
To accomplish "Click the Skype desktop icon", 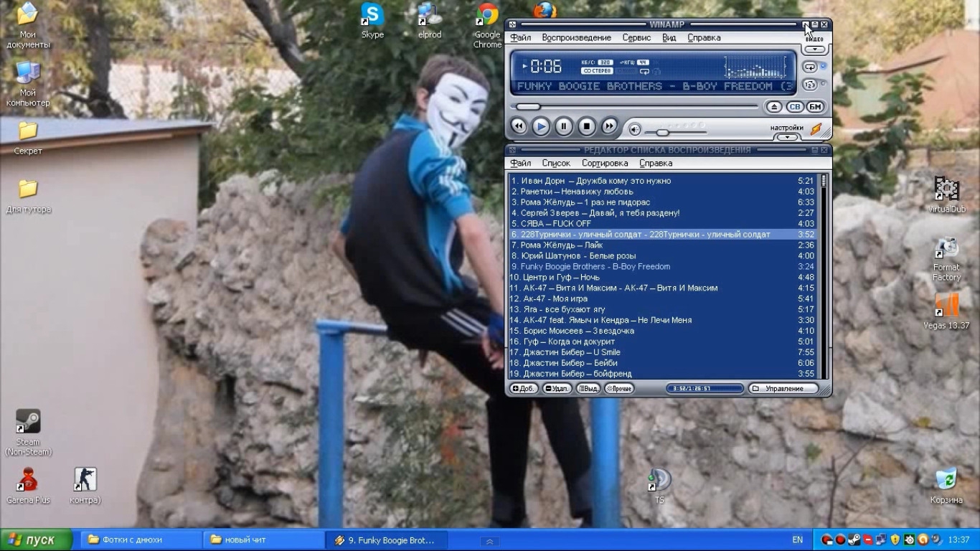I will (372, 20).
